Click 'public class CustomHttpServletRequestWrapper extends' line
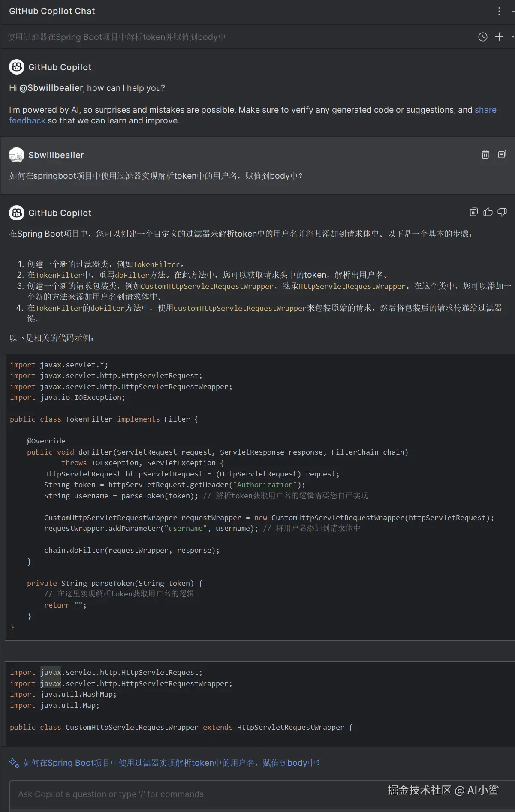515x812 pixels. tap(181, 727)
